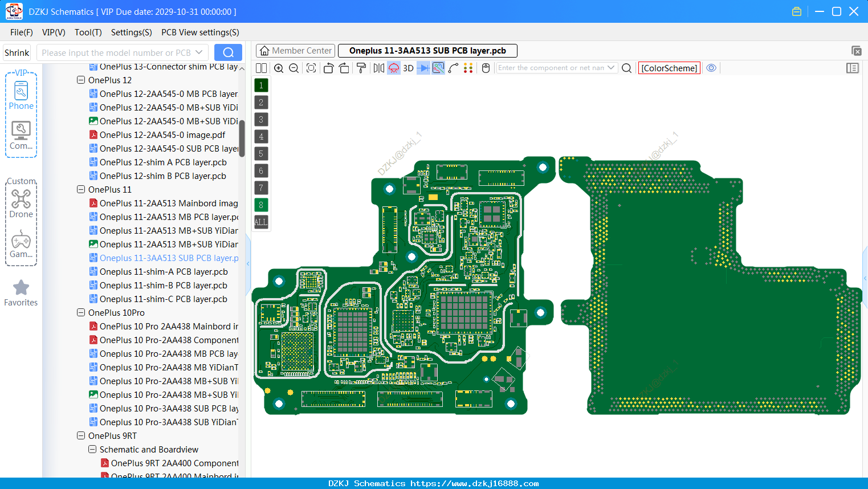Search for the entered component or net
The height and width of the screenshot is (489, 868).
pyautogui.click(x=626, y=68)
